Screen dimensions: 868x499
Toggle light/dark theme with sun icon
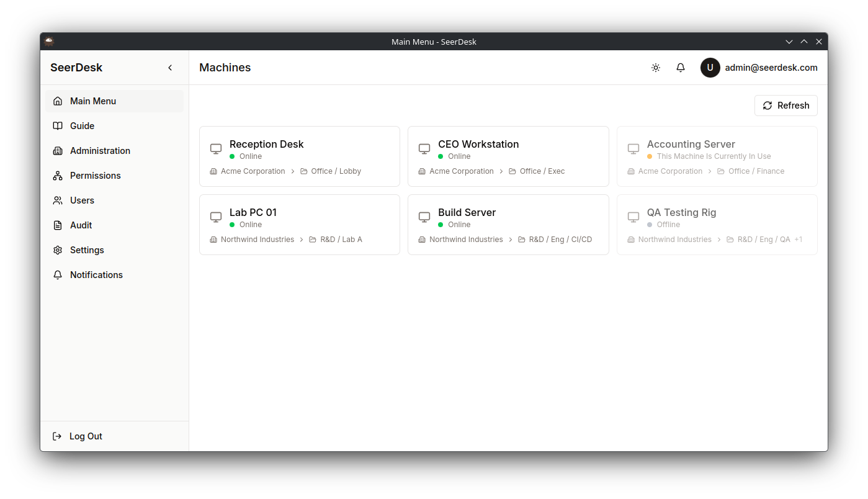click(656, 68)
